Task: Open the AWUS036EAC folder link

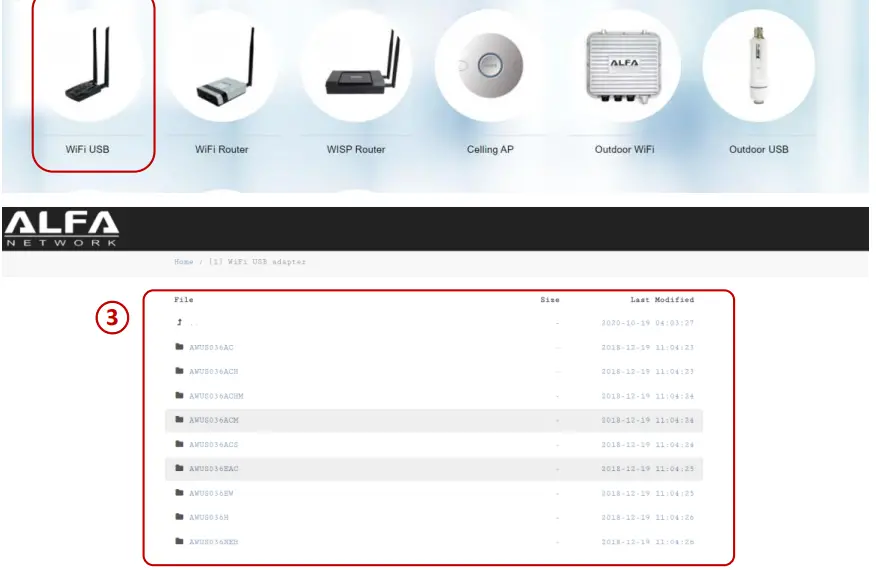Action: [213, 469]
